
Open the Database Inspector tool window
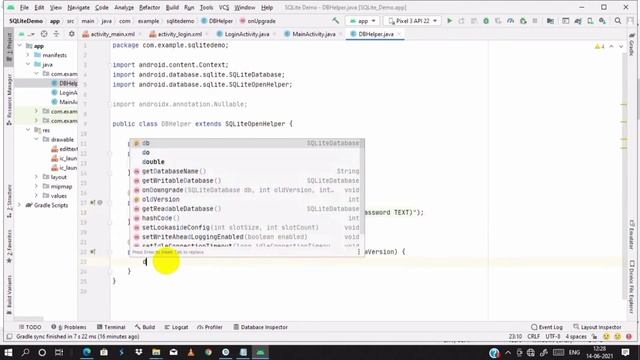coord(260,327)
